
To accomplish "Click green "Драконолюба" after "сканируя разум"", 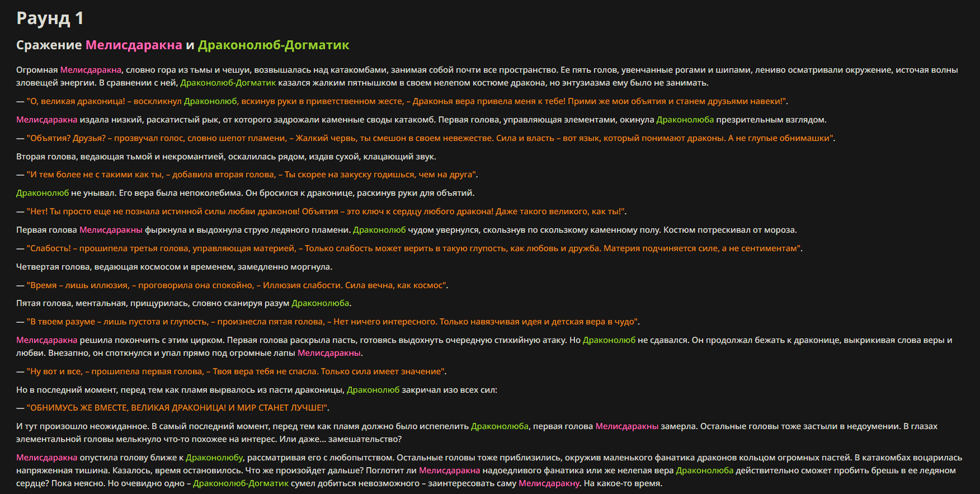I will tap(321, 303).
